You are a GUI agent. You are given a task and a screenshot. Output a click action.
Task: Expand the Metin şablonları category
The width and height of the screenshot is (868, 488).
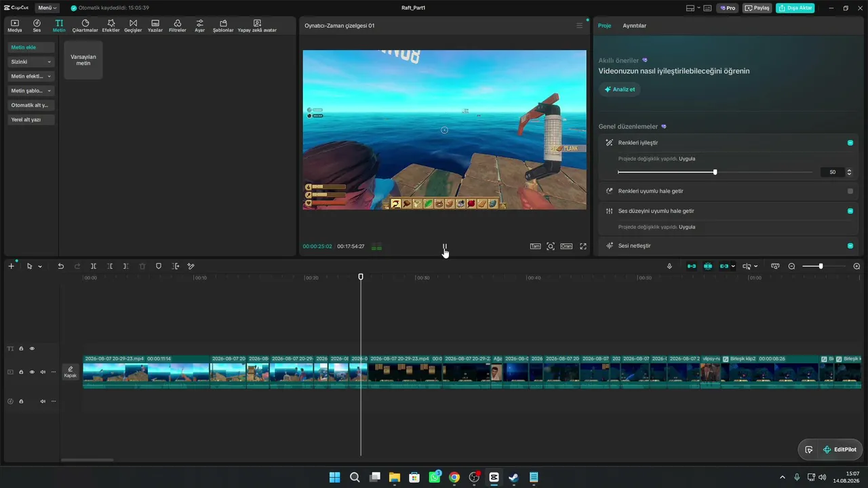(x=31, y=91)
